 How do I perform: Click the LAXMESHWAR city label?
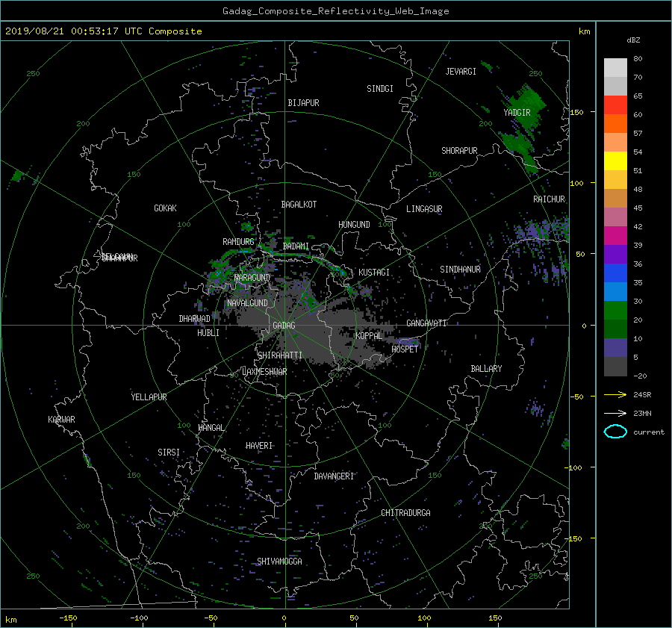[x=264, y=372]
